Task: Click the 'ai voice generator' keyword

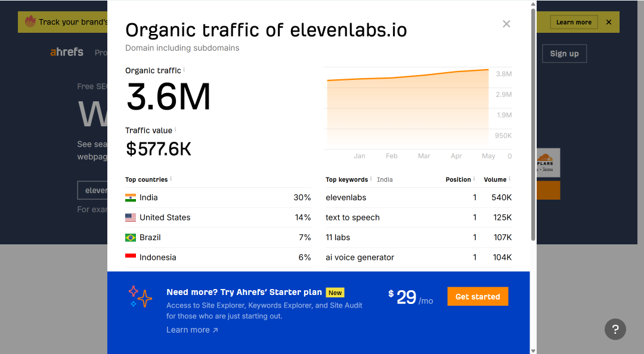Action: (x=360, y=257)
